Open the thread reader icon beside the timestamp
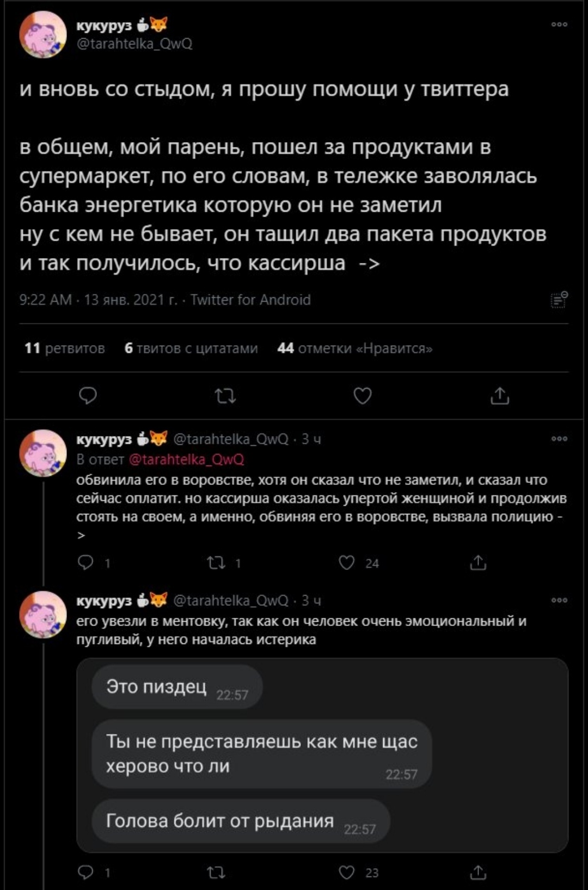This screenshot has width=588, height=890. pyautogui.click(x=559, y=299)
